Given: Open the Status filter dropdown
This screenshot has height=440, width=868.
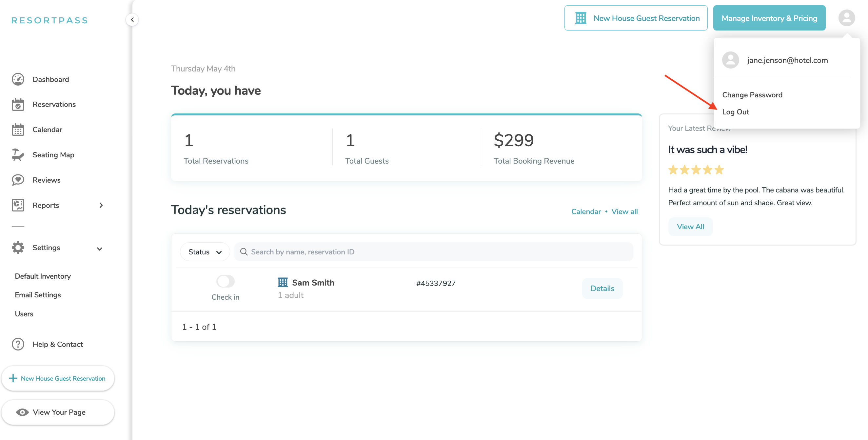Looking at the screenshot, I should (x=205, y=252).
